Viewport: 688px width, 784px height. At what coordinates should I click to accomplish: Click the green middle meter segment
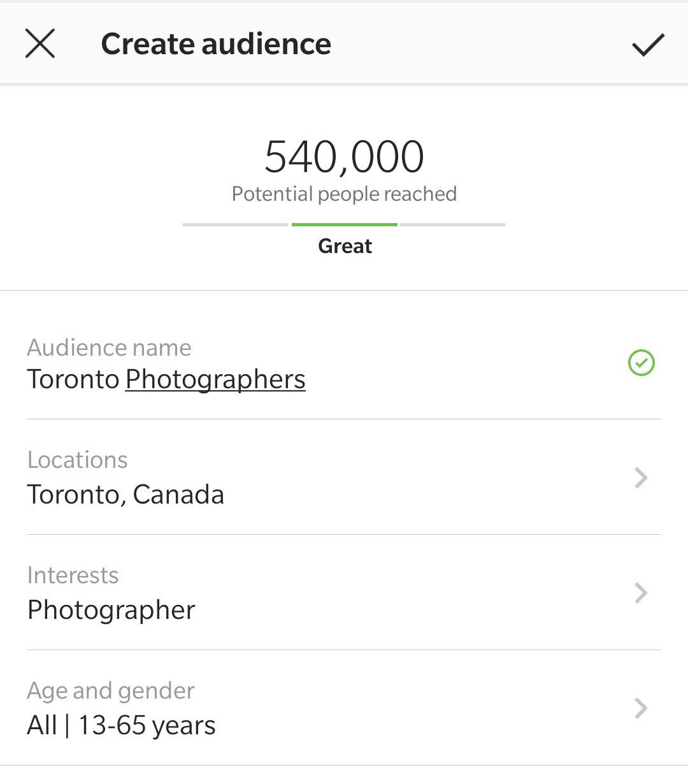pos(344,224)
